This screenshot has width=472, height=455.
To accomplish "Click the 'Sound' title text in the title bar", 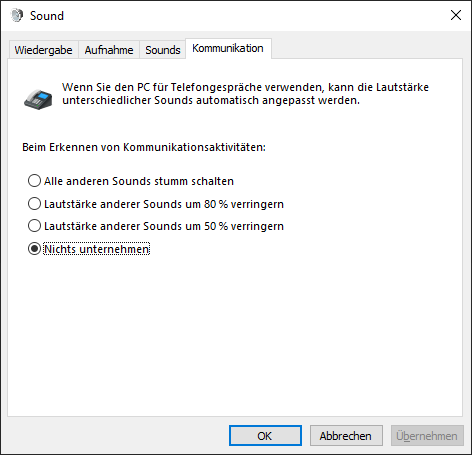I will pyautogui.click(x=47, y=16).
